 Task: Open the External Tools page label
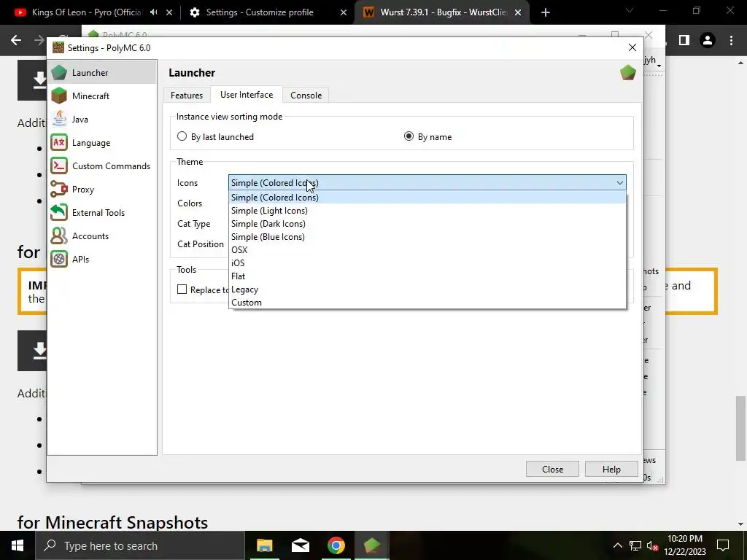(x=98, y=212)
